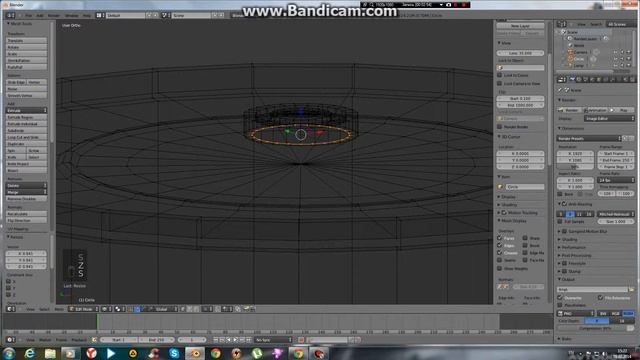Click Rotate button in Mesh Tools
This screenshot has height=360, width=640.
pos(26,47)
